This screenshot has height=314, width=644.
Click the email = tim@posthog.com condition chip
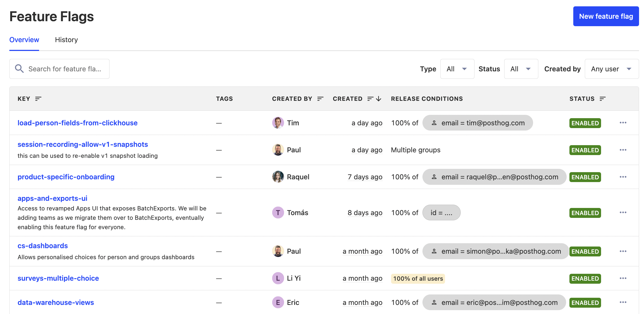tap(477, 123)
